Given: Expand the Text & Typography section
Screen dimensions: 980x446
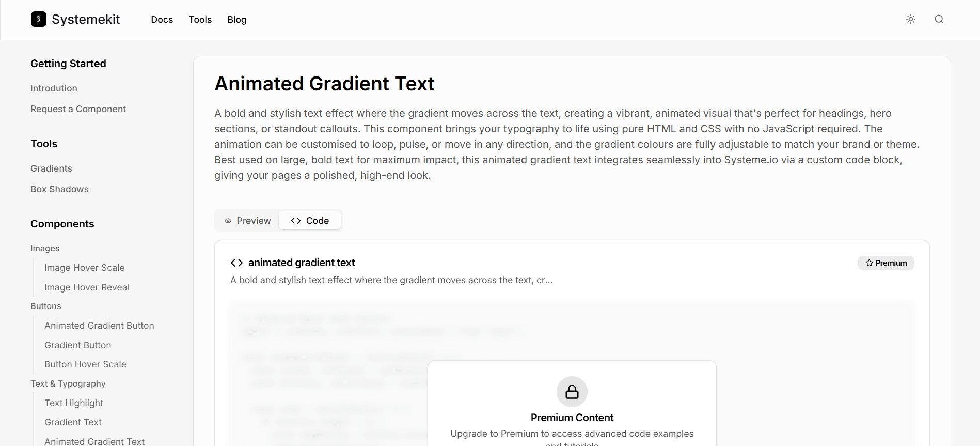Looking at the screenshot, I should click(x=68, y=383).
